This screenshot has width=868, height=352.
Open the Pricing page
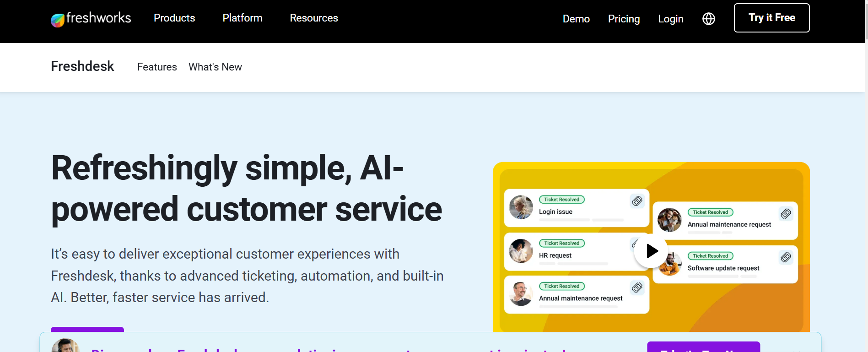pos(624,19)
